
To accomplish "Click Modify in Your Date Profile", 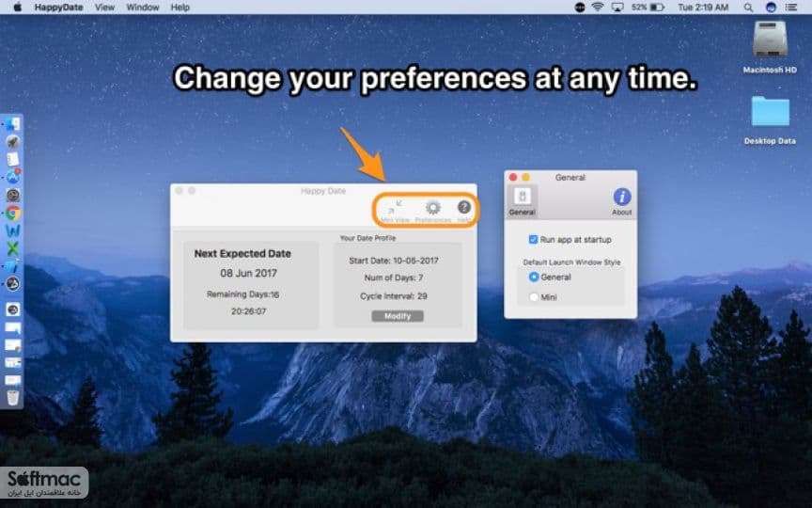I will pos(398,316).
